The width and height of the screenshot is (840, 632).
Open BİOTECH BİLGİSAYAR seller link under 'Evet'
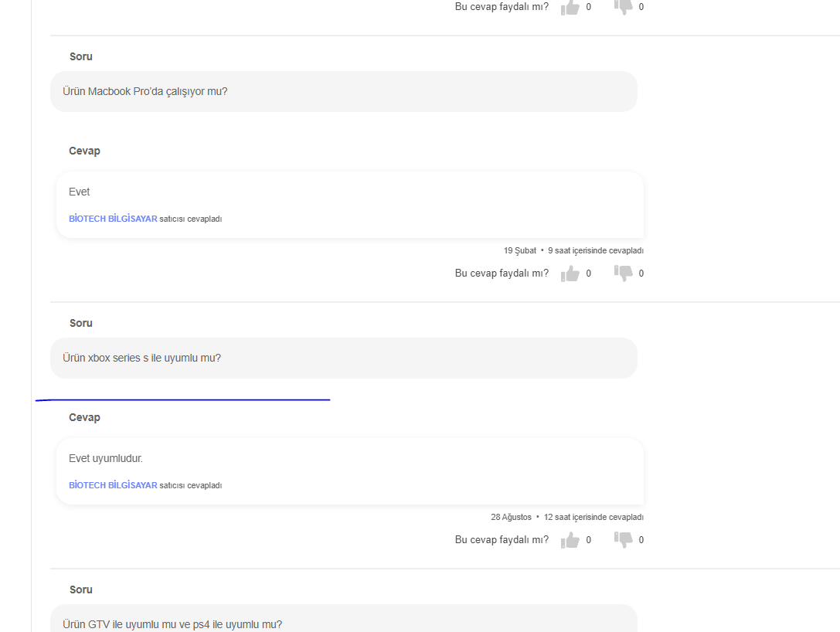[x=113, y=219]
